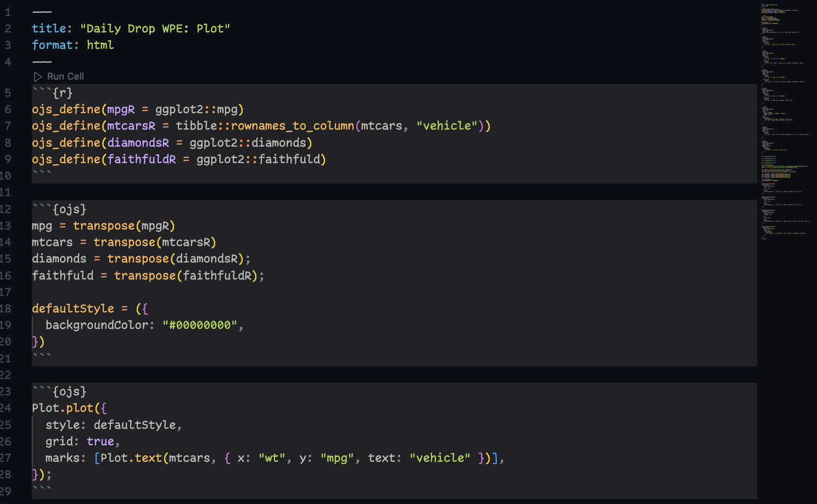Viewport: 817px width, 504px height.
Task: Click ggplot2::diamonds on line 8
Action: click(x=250, y=143)
